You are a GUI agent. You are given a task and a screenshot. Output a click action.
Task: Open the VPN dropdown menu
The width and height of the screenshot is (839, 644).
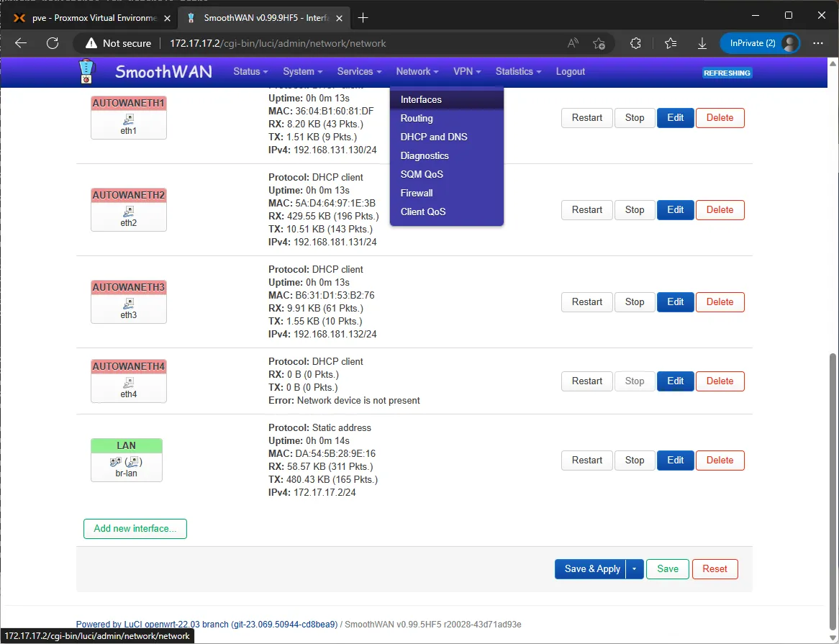pyautogui.click(x=467, y=72)
